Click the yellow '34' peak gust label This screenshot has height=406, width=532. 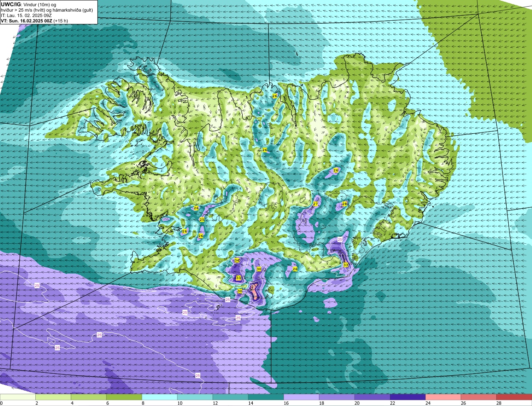(x=237, y=260)
